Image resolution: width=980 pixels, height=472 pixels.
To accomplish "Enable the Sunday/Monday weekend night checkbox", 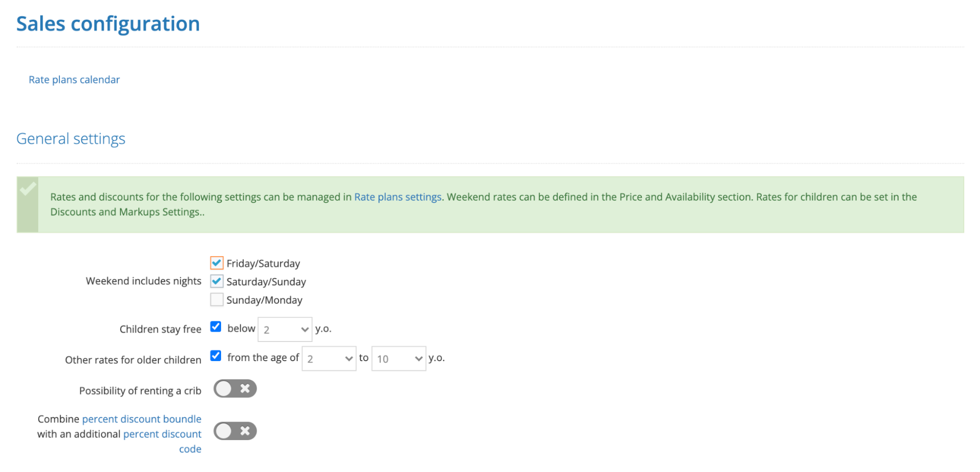I will [x=217, y=299].
